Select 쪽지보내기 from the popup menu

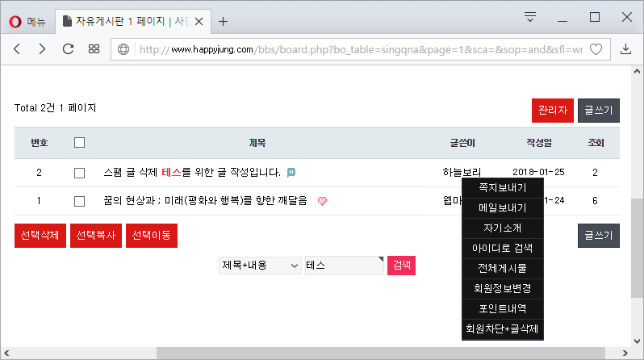click(502, 188)
